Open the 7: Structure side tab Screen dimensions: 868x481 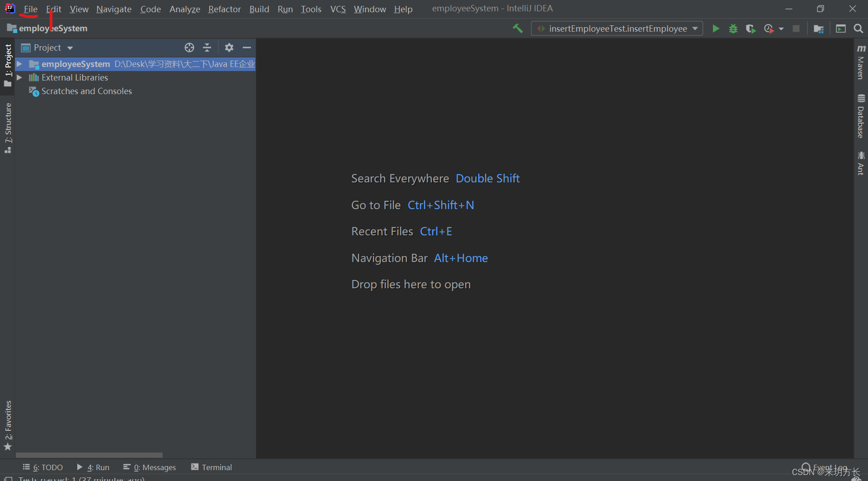coord(8,129)
